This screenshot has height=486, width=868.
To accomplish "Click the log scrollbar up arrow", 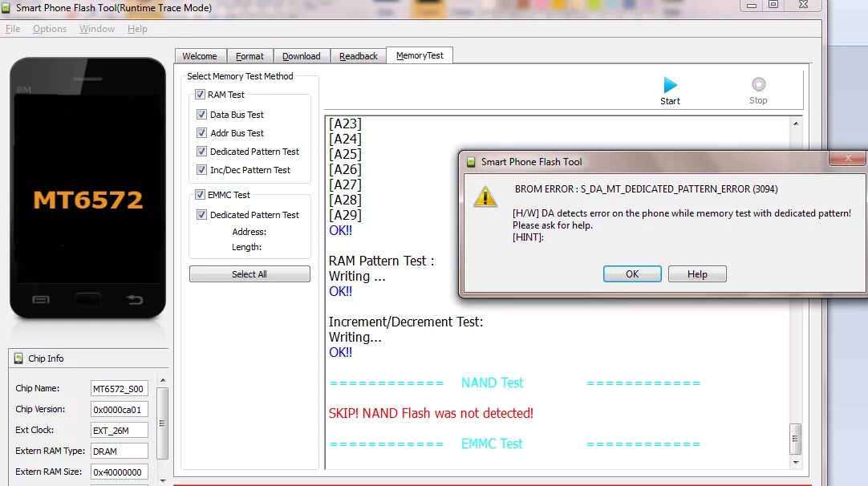I will [x=796, y=124].
